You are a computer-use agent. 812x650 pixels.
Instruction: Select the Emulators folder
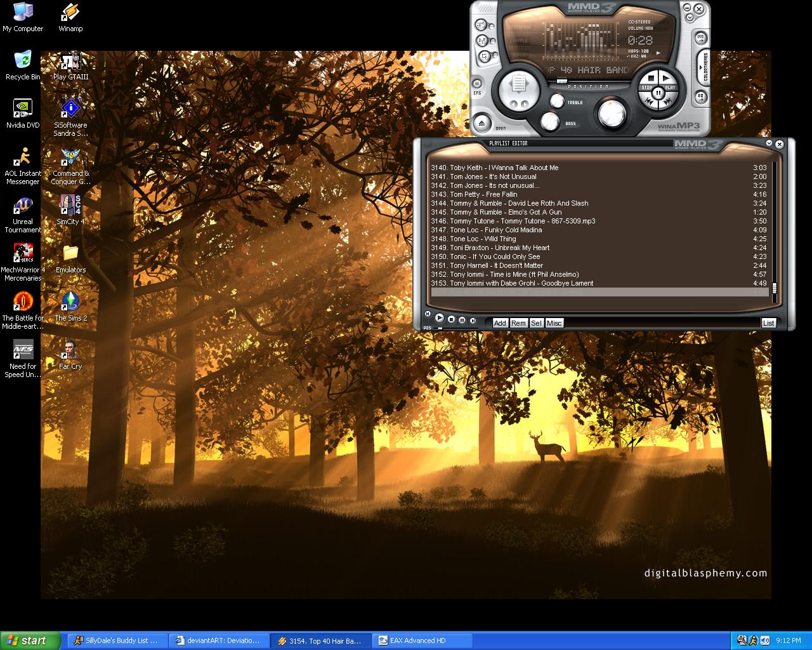click(x=70, y=258)
